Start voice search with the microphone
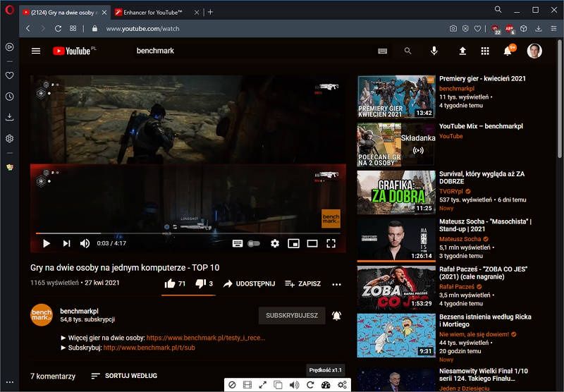This screenshot has width=564, height=392. pos(434,51)
